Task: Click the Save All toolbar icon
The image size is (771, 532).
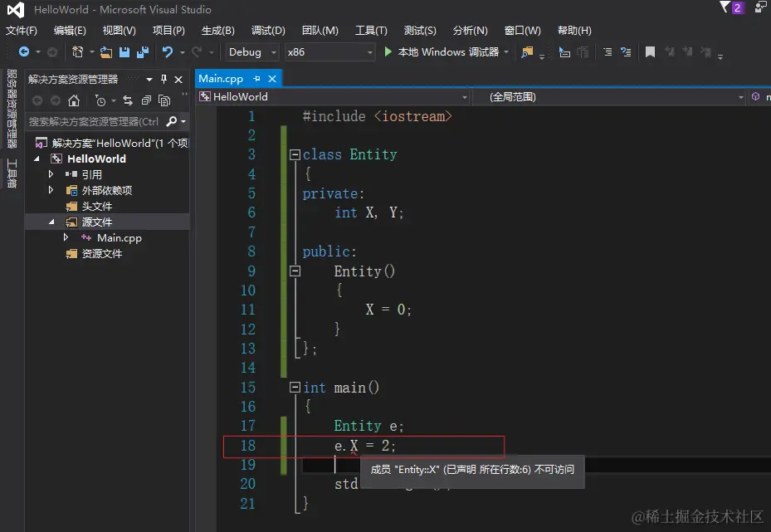Action: [x=142, y=52]
